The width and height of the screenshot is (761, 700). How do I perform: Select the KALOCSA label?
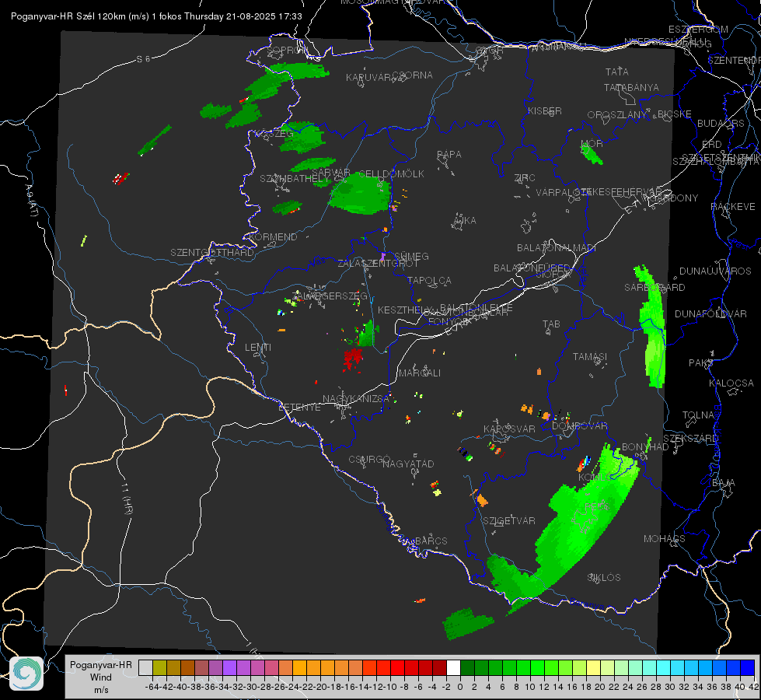tap(731, 383)
